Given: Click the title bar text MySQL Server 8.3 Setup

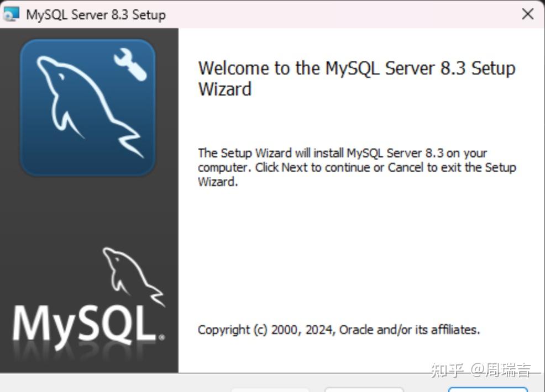Looking at the screenshot, I should point(95,15).
